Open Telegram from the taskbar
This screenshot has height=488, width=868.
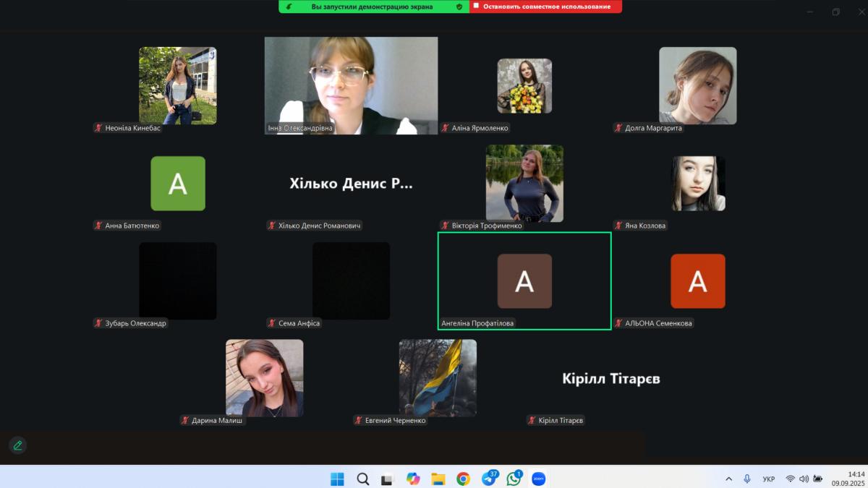tap(489, 479)
